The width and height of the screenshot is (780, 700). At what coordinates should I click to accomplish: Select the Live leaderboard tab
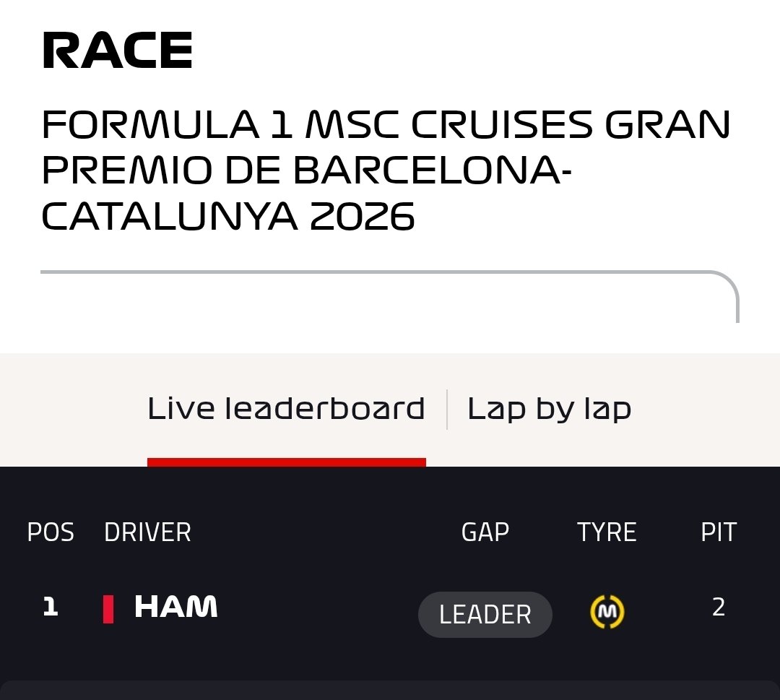coord(286,409)
